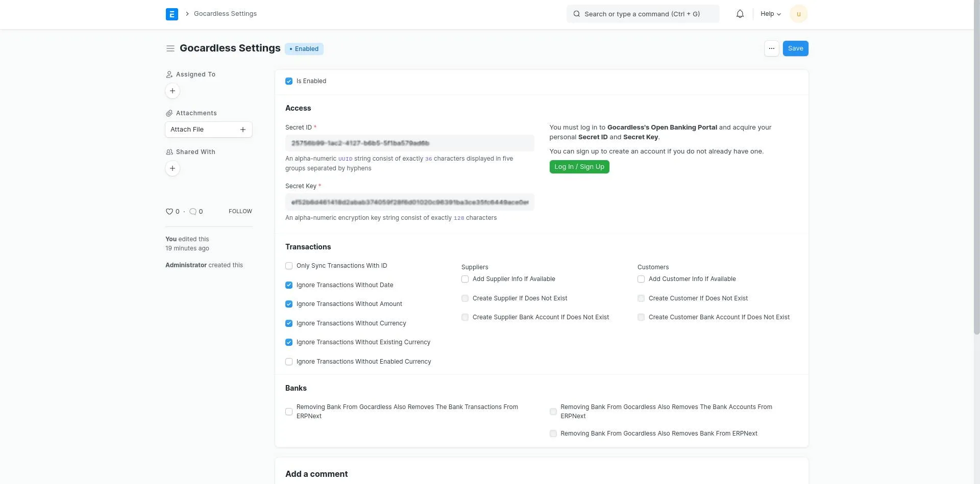980x484 pixels.
Task: Check Add Supplier Info If Available
Action: (x=465, y=279)
